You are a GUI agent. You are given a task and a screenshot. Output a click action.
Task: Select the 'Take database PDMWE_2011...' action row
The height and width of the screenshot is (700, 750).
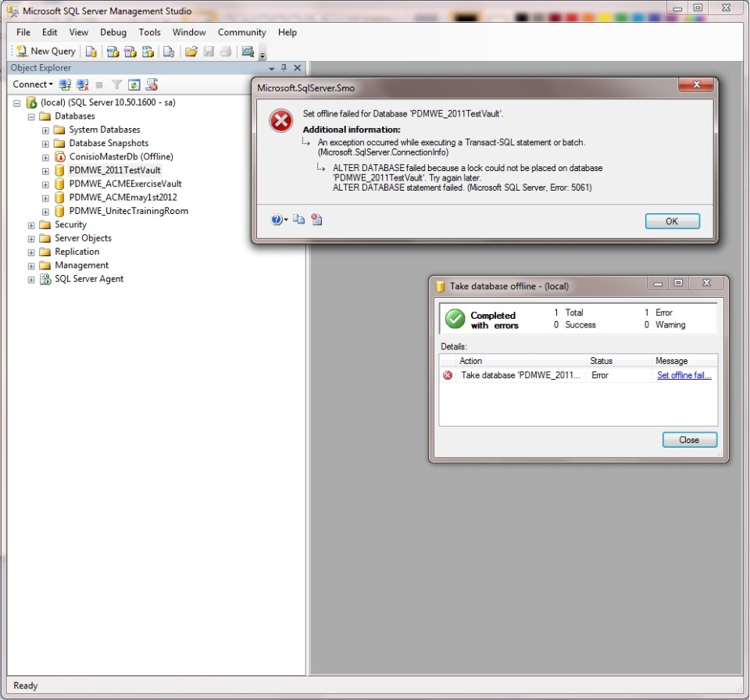[x=578, y=375]
